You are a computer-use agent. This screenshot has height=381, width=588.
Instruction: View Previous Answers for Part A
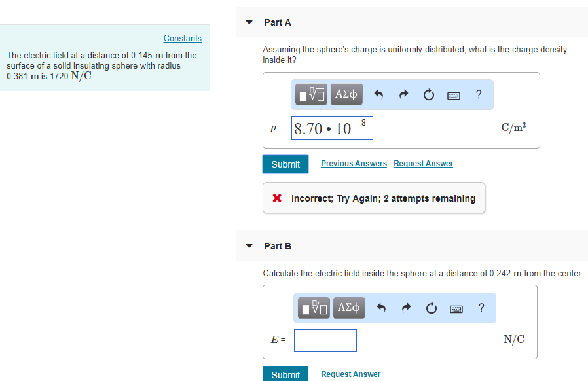pyautogui.click(x=354, y=163)
